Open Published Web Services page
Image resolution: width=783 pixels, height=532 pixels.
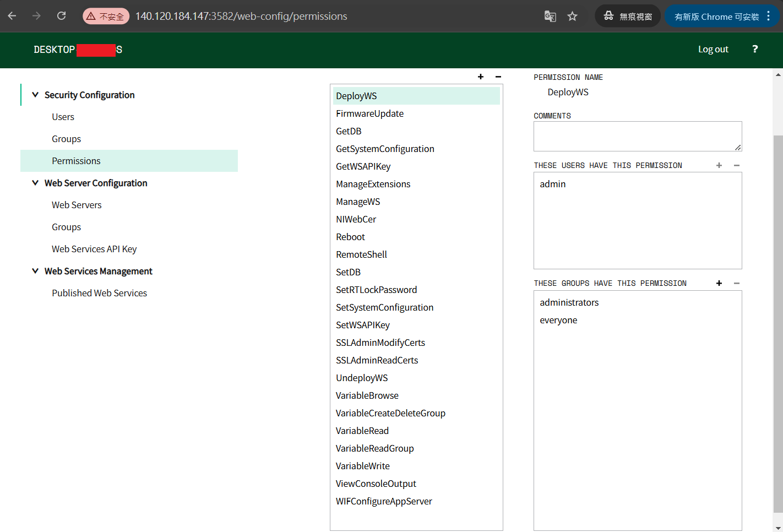(99, 293)
